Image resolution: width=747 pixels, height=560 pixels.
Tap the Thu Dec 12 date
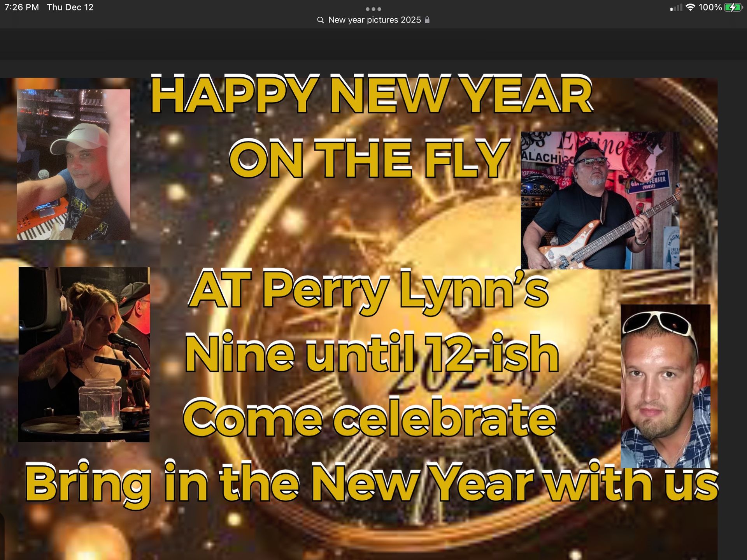pyautogui.click(x=70, y=7)
